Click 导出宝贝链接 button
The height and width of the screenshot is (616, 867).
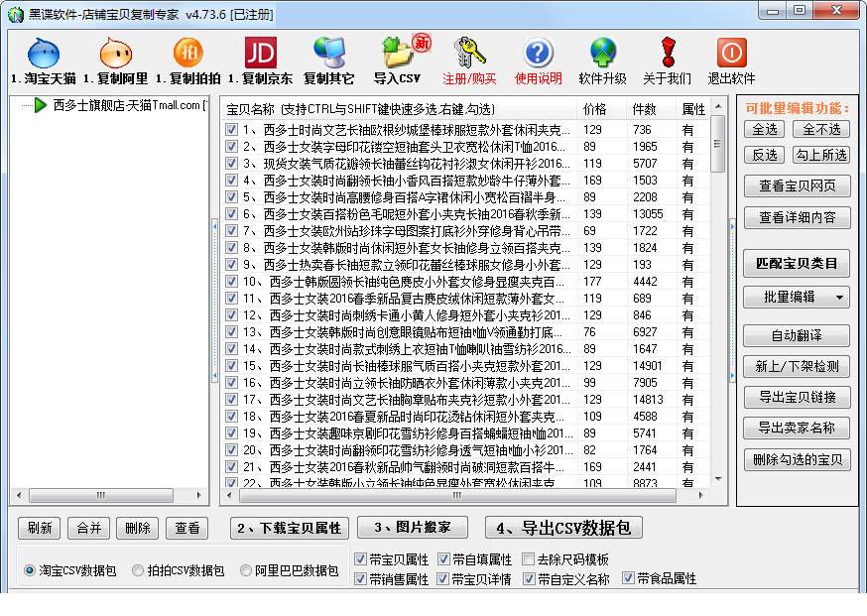(797, 397)
